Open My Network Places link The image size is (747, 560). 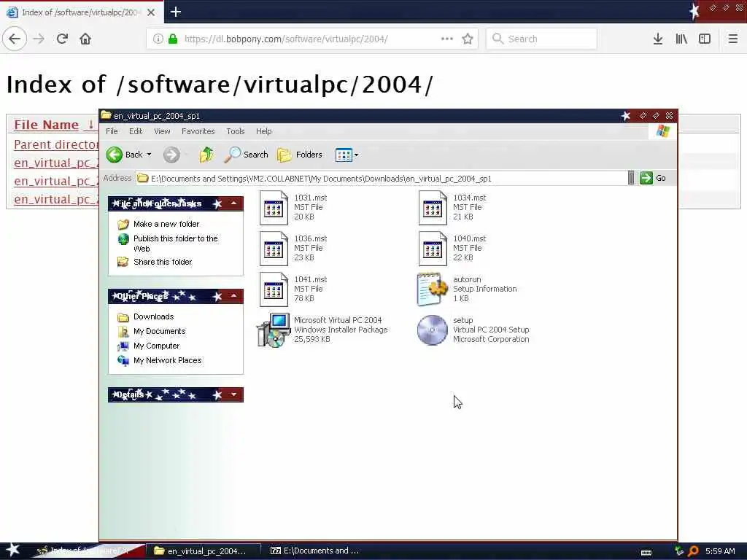pyautogui.click(x=167, y=360)
